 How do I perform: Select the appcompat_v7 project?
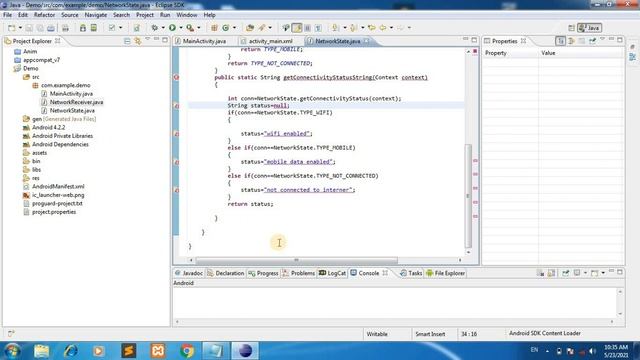point(41,60)
